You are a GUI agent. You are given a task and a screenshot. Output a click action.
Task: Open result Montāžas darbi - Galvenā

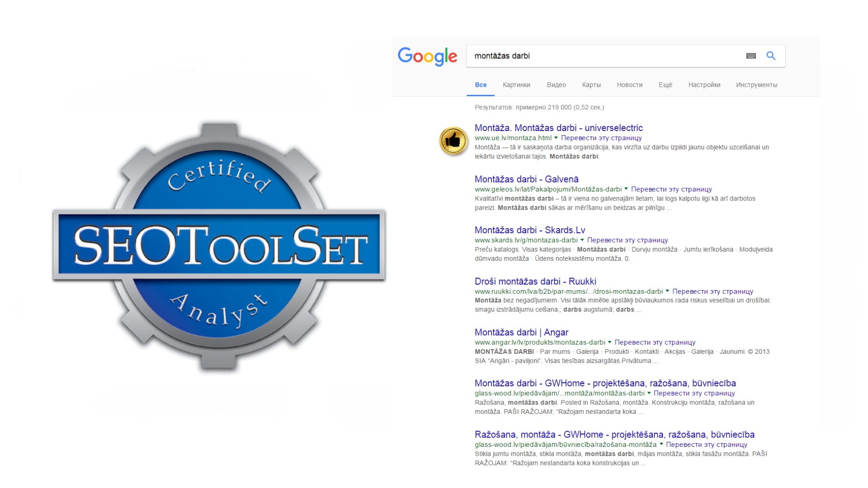(x=526, y=179)
